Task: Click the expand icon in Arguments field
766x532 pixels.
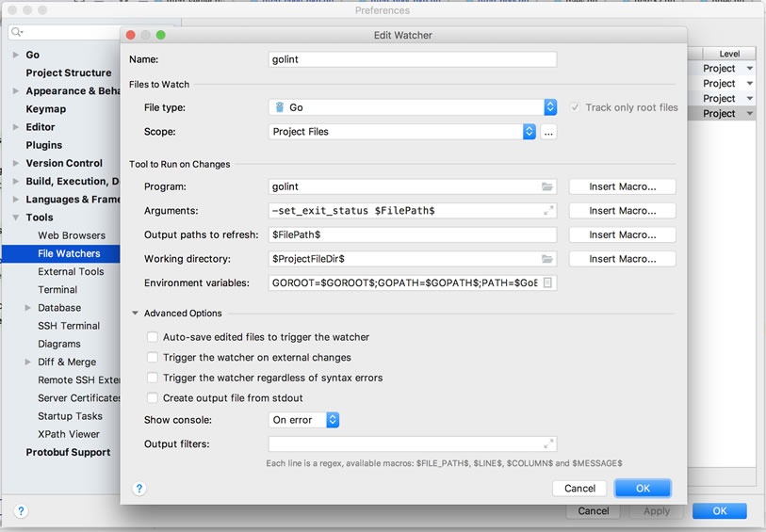Action: point(548,211)
